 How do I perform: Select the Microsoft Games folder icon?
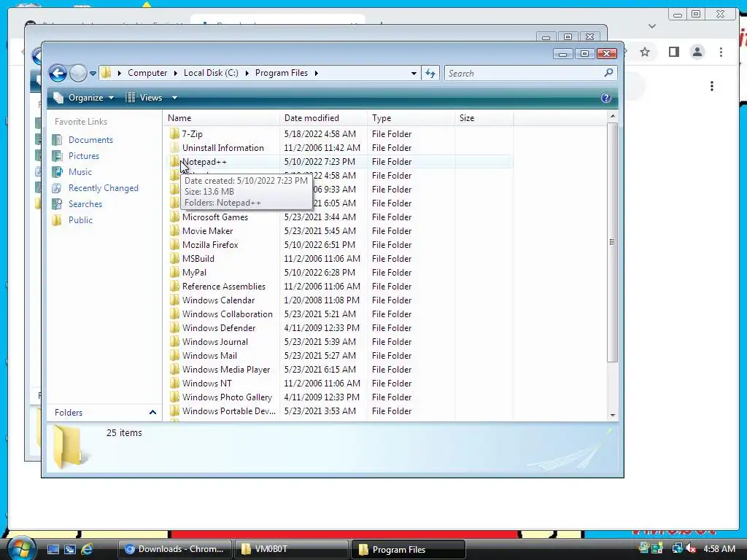pyautogui.click(x=174, y=217)
